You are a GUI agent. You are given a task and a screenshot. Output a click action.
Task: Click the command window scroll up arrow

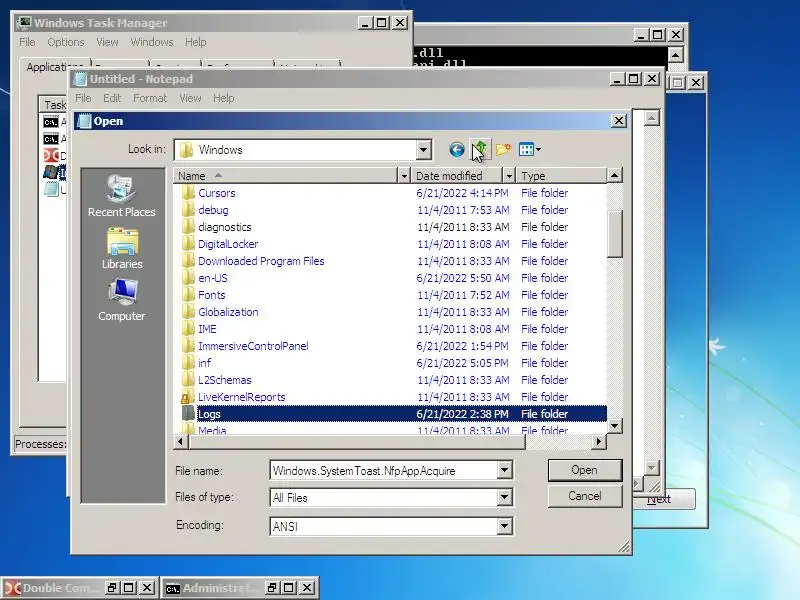click(676, 55)
